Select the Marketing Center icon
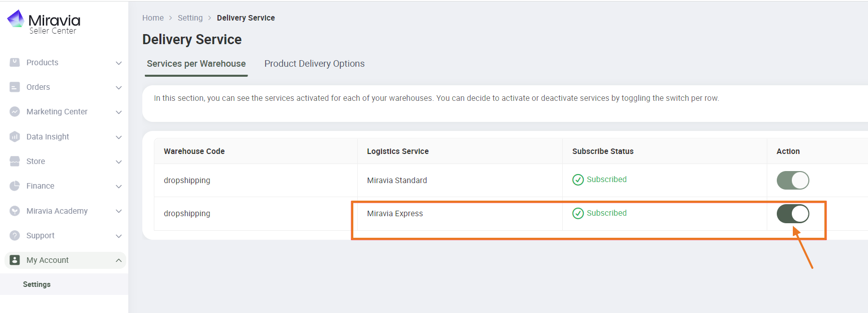This screenshot has width=868, height=313. (x=15, y=111)
